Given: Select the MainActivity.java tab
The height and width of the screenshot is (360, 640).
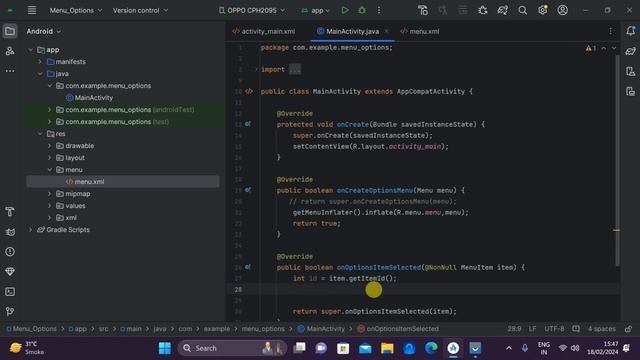Looking at the screenshot, I should click(348, 31).
